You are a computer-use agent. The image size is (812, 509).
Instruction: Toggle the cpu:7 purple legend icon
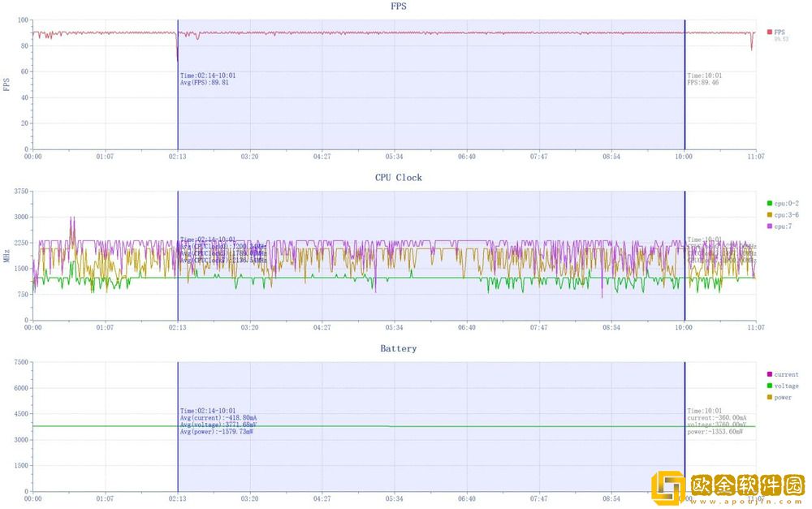pos(770,226)
